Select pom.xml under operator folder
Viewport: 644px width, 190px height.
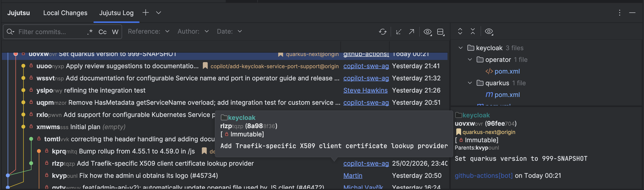tap(507, 71)
